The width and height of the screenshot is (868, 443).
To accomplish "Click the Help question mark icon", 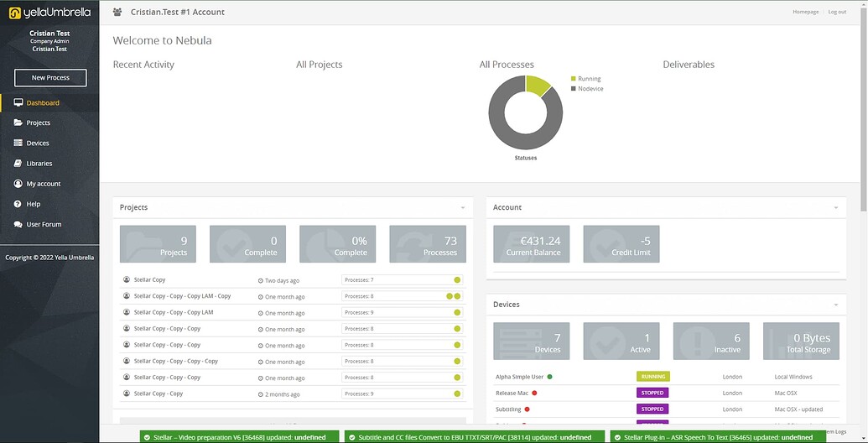I will coord(18,204).
